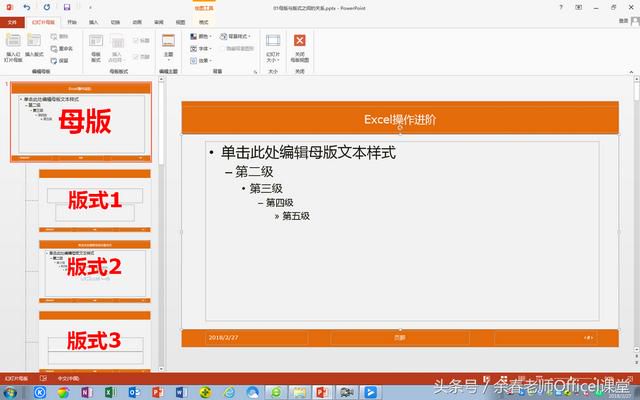The image size is (640, 400).
Task: Open Excel from the taskbar
Action: click(110, 393)
